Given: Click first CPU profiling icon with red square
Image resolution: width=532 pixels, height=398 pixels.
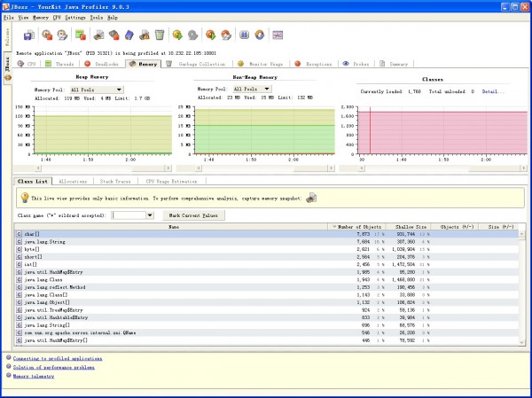Looking at the screenshot, I should click(47, 35).
